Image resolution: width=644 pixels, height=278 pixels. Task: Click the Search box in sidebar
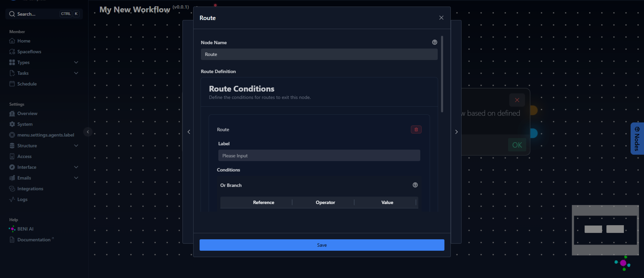[x=44, y=14]
